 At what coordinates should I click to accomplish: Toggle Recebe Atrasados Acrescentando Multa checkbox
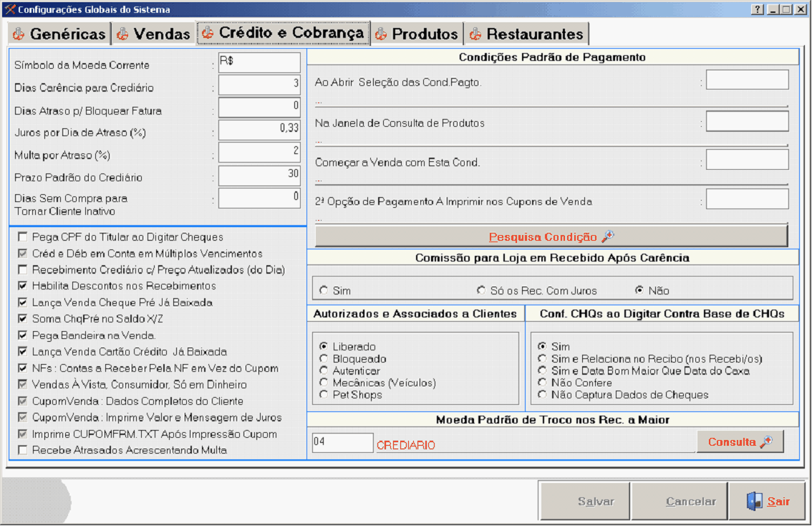click(24, 450)
